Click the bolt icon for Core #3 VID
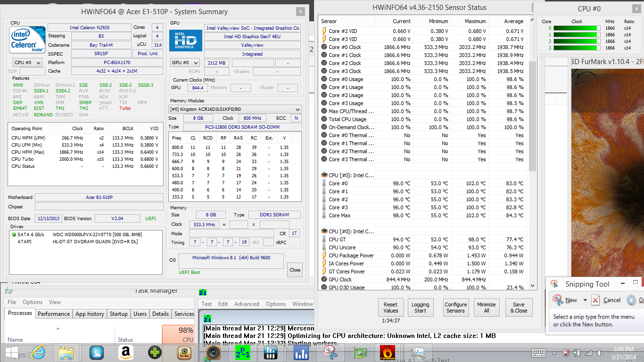 tap(324, 39)
